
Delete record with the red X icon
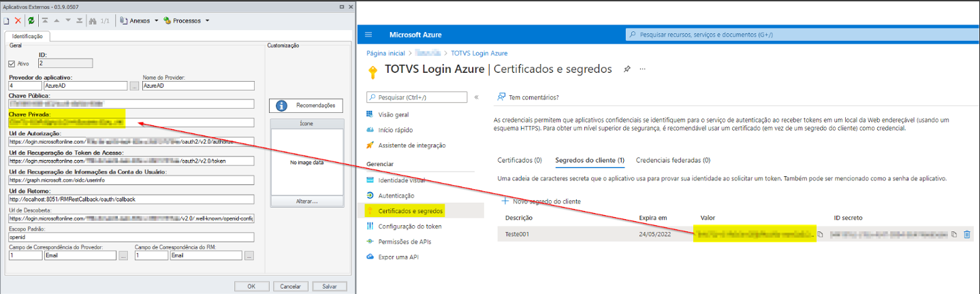tap(18, 20)
